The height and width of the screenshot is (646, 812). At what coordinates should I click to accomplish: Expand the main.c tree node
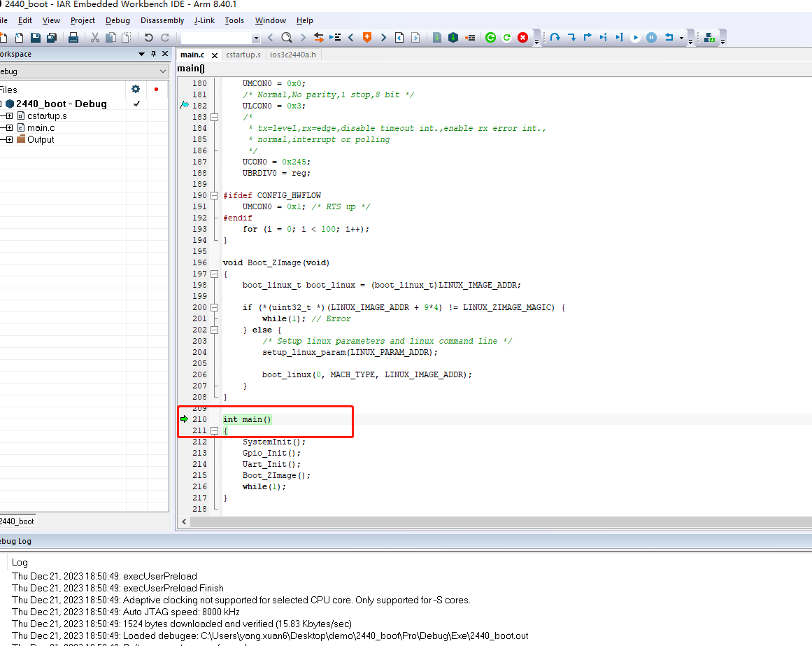coord(9,127)
